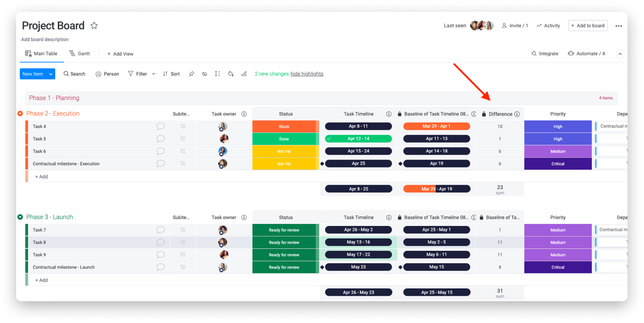This screenshot has width=644, height=323.
Task: Open the Automate / 4 menu
Action: [x=586, y=53]
